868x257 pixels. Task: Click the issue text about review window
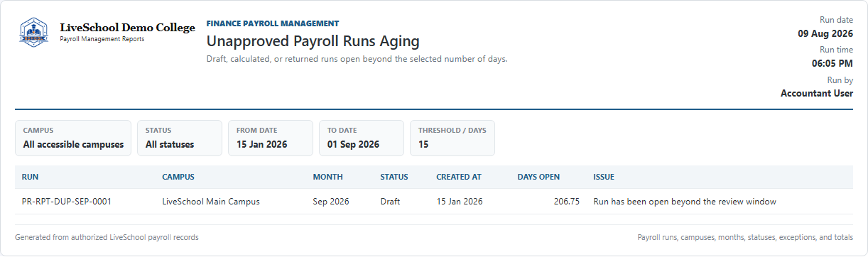[685, 202]
